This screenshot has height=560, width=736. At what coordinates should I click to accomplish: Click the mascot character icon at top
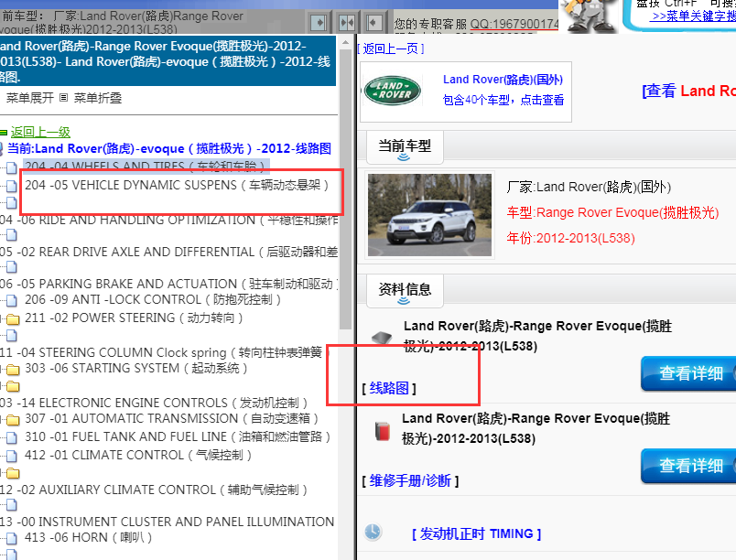(590, 16)
